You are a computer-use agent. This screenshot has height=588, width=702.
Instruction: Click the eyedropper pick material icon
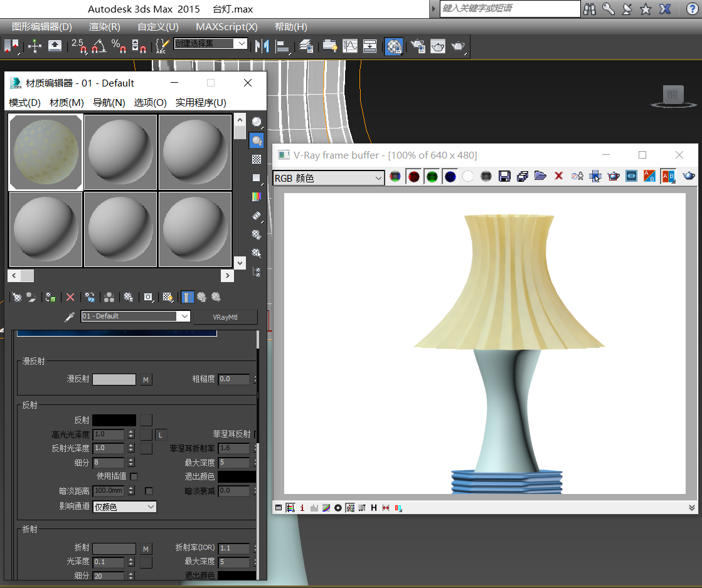[70, 317]
